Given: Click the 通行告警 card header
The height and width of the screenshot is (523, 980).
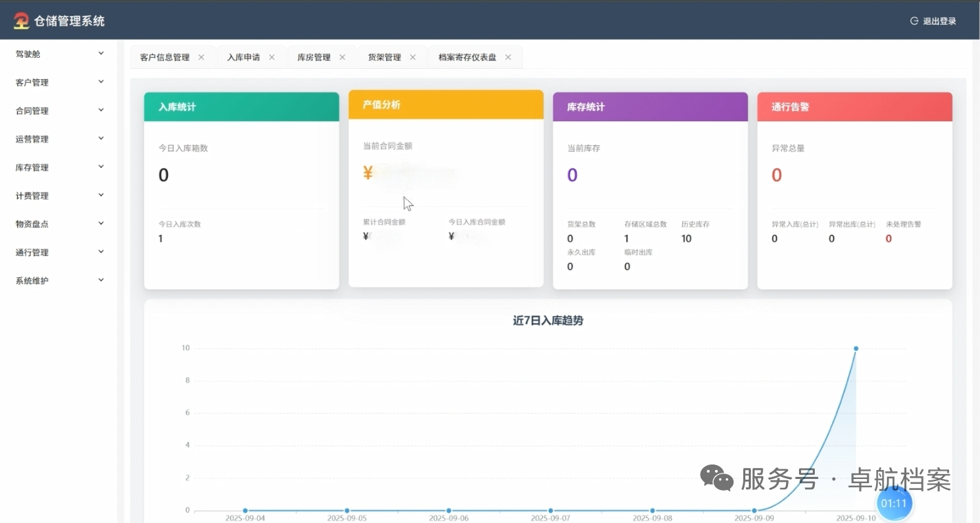Looking at the screenshot, I should click(x=854, y=107).
